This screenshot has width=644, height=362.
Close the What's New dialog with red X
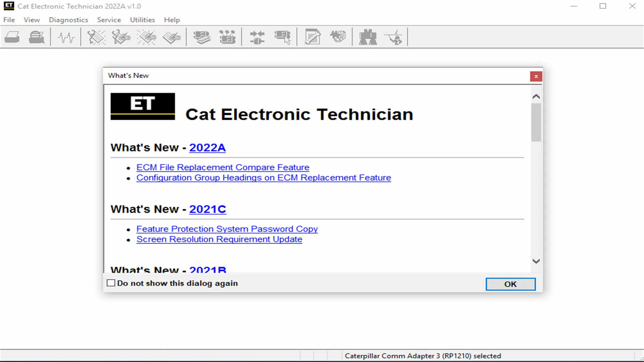click(536, 76)
